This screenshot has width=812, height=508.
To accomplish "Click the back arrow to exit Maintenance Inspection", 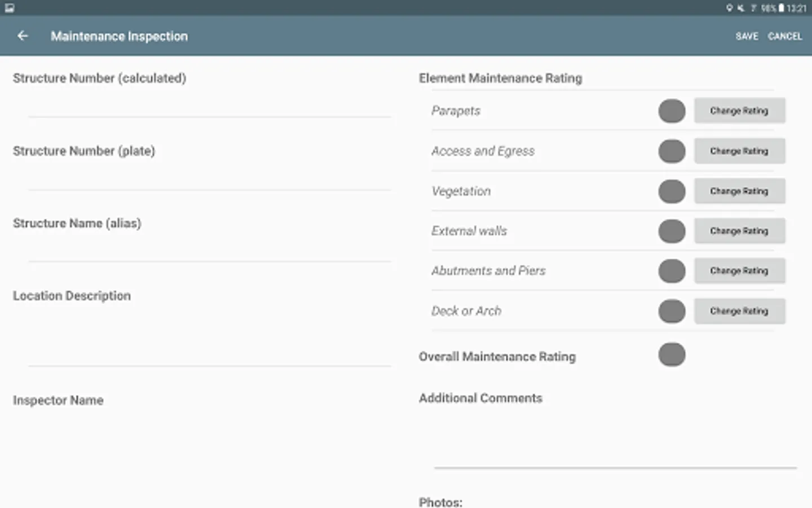I will click(23, 36).
